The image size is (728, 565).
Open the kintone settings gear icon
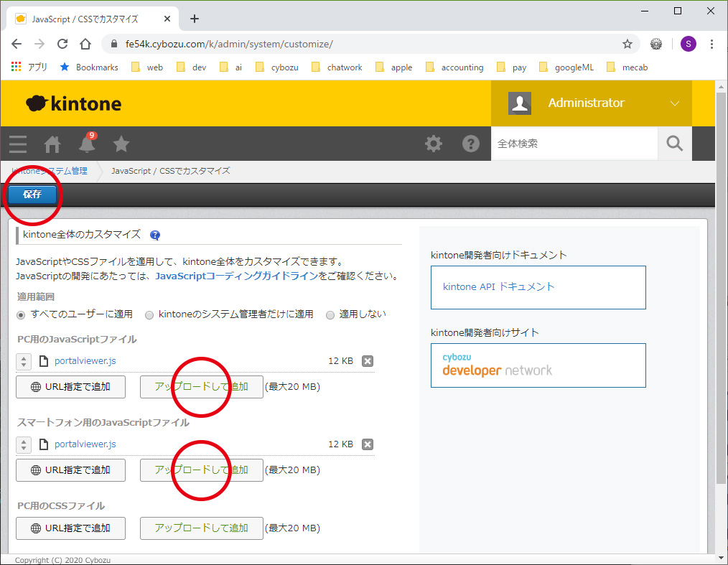[434, 144]
